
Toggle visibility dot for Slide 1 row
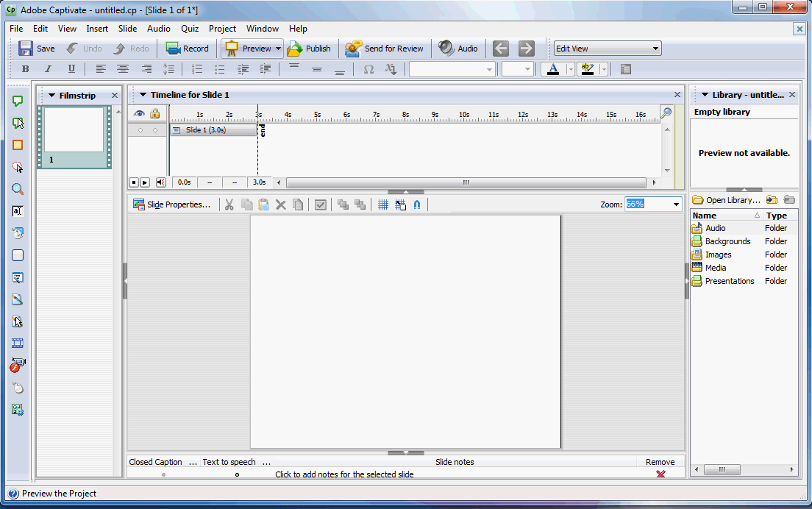coord(140,130)
